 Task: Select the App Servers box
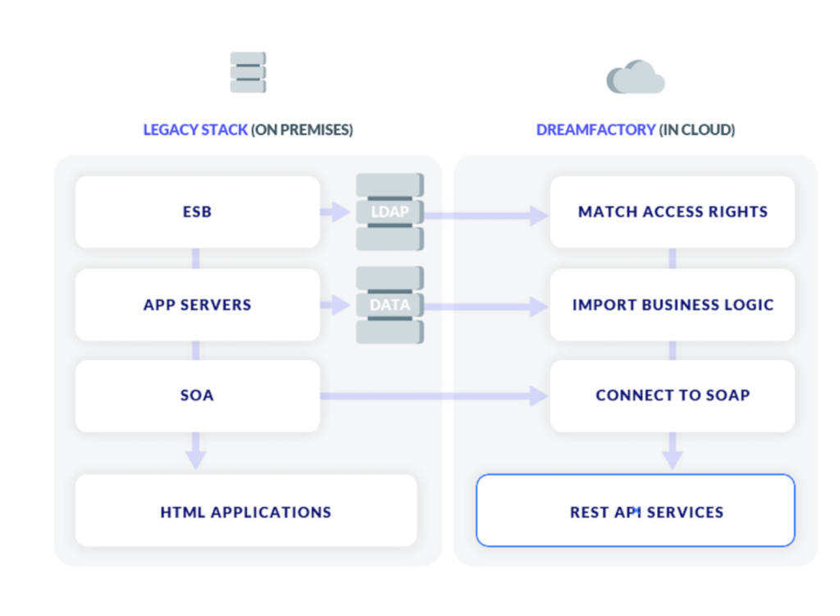pos(197,305)
